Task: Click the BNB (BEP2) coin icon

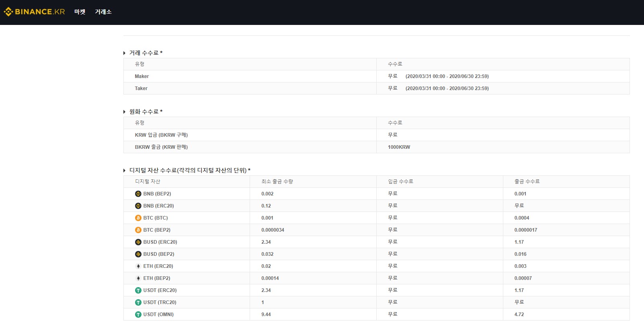Action: pyautogui.click(x=138, y=194)
